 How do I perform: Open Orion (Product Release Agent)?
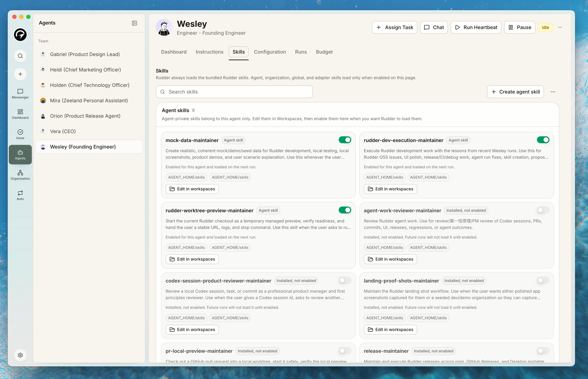(x=89, y=116)
